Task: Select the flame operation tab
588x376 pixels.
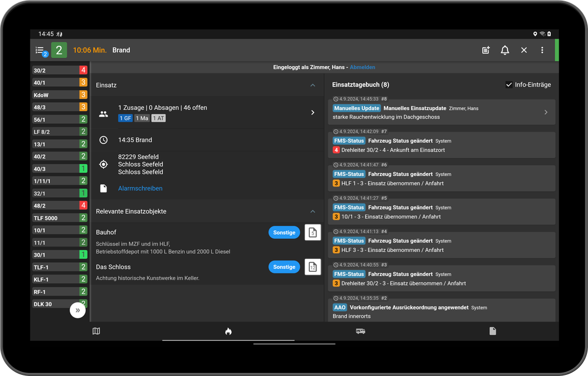Action: (x=228, y=331)
